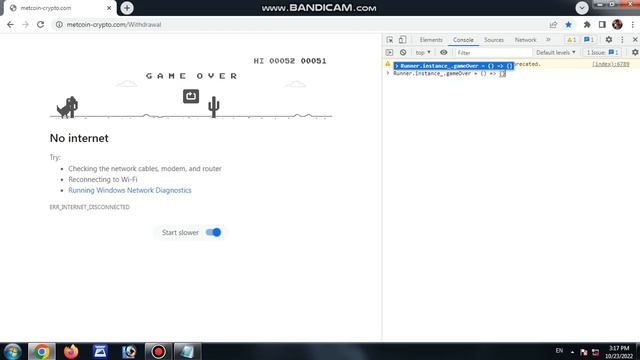Click the messages count badge in DevTools tabs
Viewport: 640px width, 360px height.
(x=589, y=40)
